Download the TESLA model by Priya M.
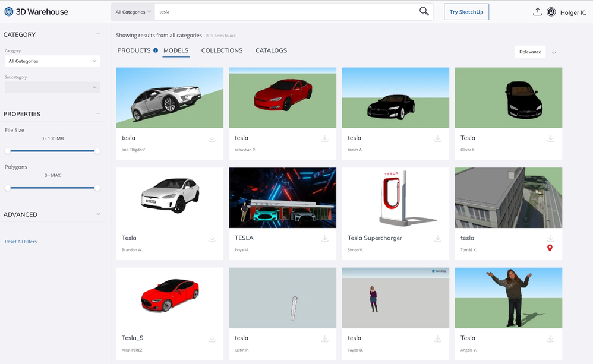 tap(325, 239)
